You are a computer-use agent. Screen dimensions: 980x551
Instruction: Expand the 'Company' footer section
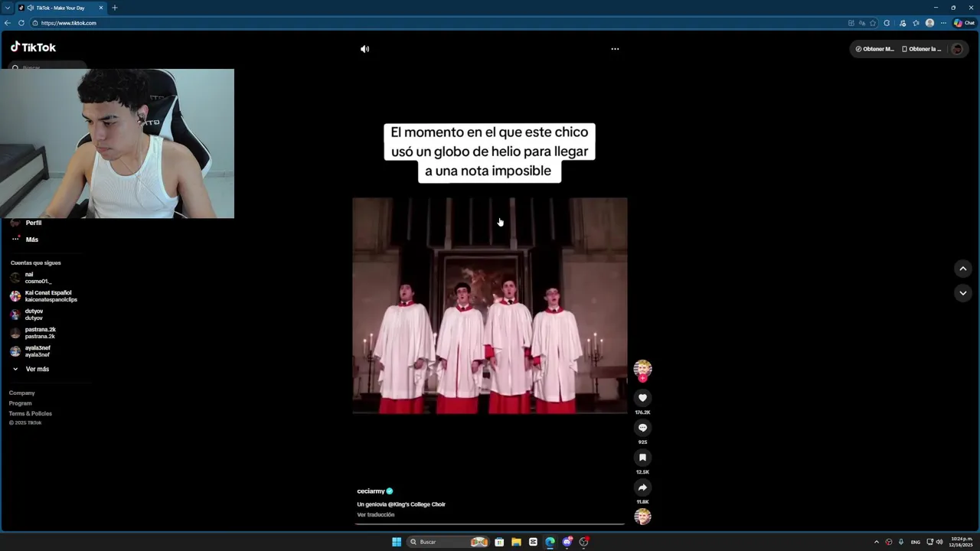click(22, 393)
